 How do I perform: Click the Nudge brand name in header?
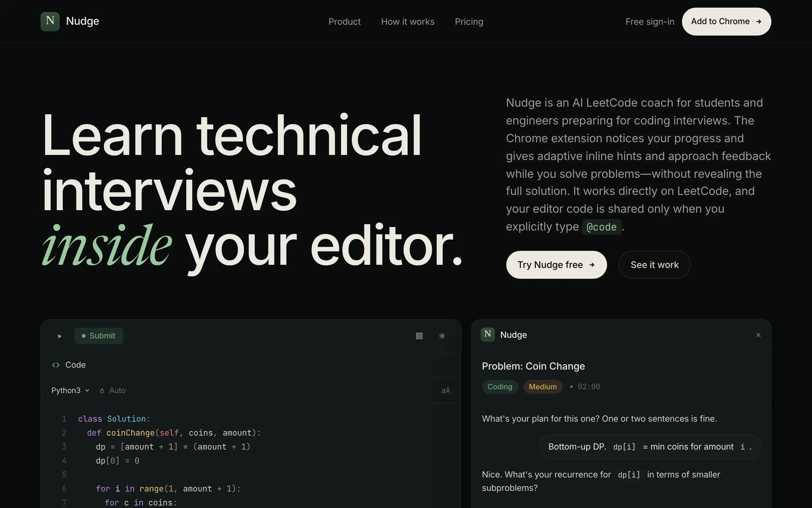(82, 21)
